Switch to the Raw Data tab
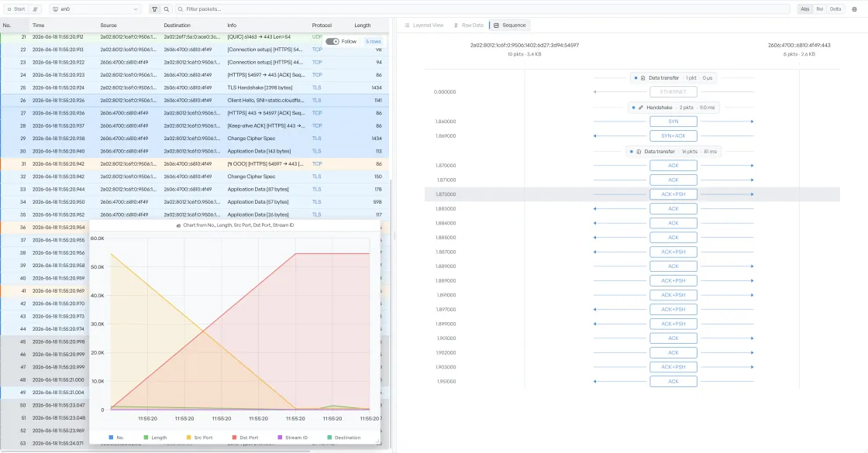Screen dimensions: 868x453 pos(468,25)
